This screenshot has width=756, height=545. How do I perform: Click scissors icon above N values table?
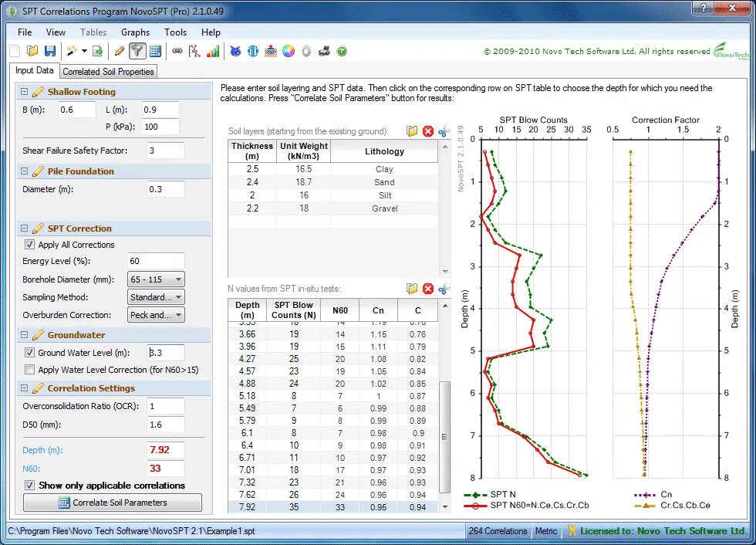444,289
